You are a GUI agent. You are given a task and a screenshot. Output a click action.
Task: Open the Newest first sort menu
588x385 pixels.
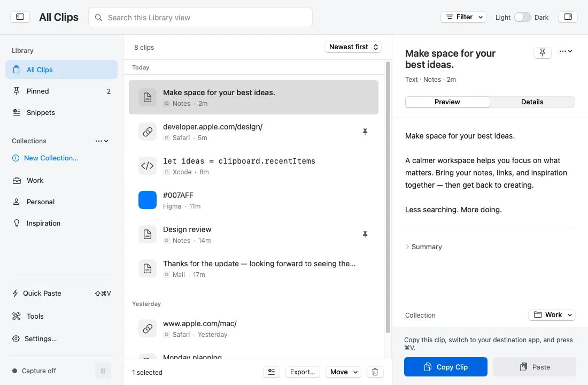353,47
